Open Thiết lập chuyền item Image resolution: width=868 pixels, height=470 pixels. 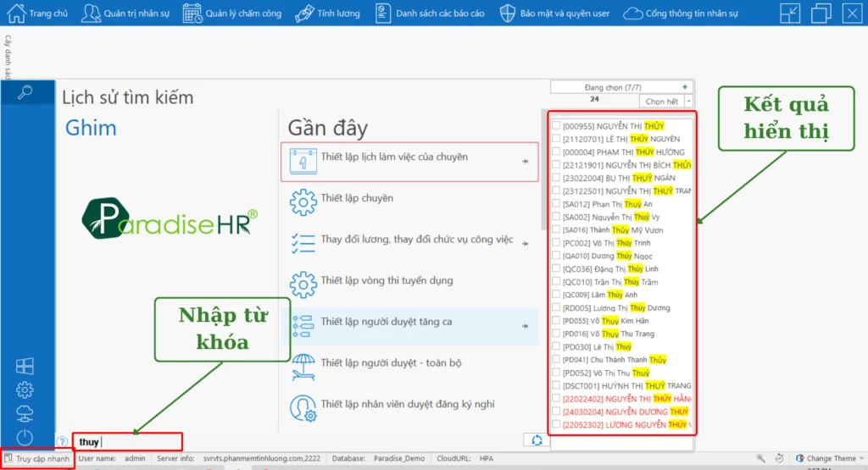tap(409, 202)
